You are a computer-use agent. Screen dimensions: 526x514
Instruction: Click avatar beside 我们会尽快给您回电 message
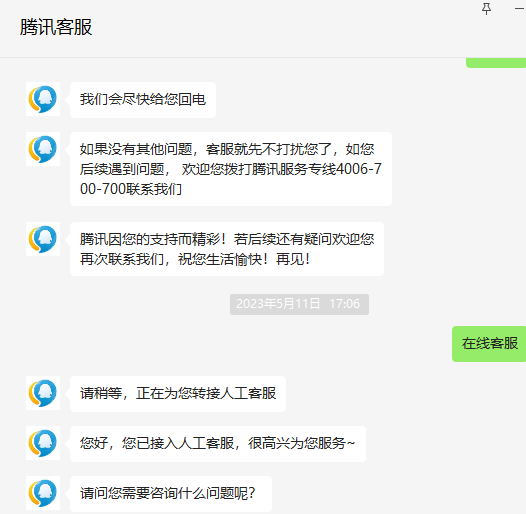(x=43, y=99)
